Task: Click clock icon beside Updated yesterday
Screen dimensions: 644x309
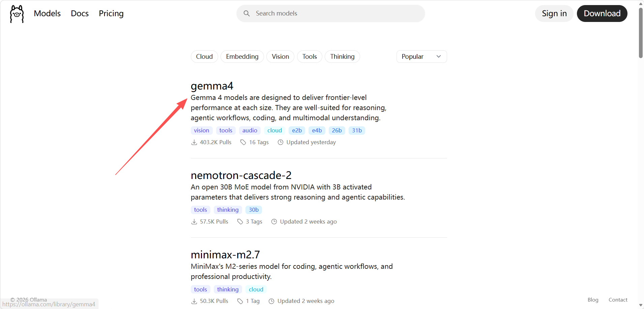Action: tap(281, 143)
